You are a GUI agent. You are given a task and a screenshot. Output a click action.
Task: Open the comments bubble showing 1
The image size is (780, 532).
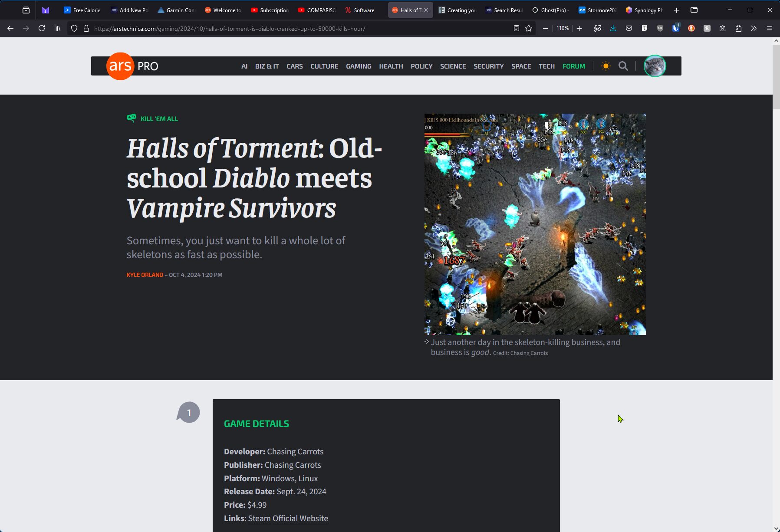pyautogui.click(x=188, y=412)
